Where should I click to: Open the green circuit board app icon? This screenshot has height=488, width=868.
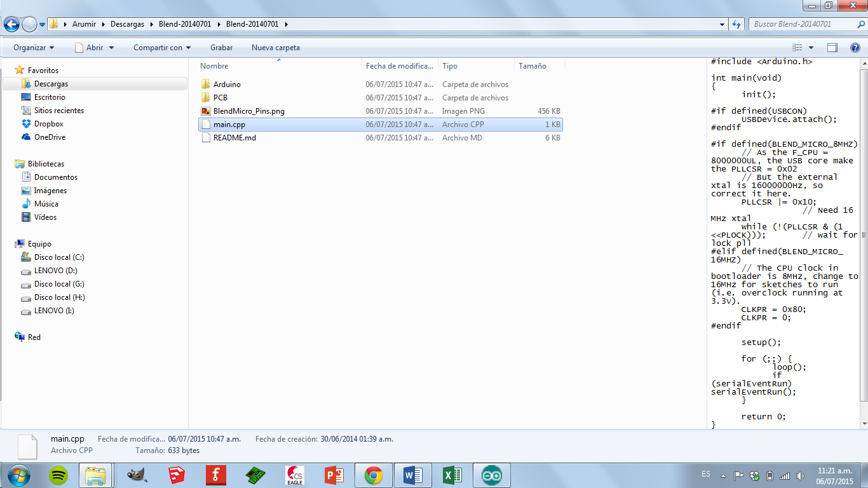coord(255,475)
